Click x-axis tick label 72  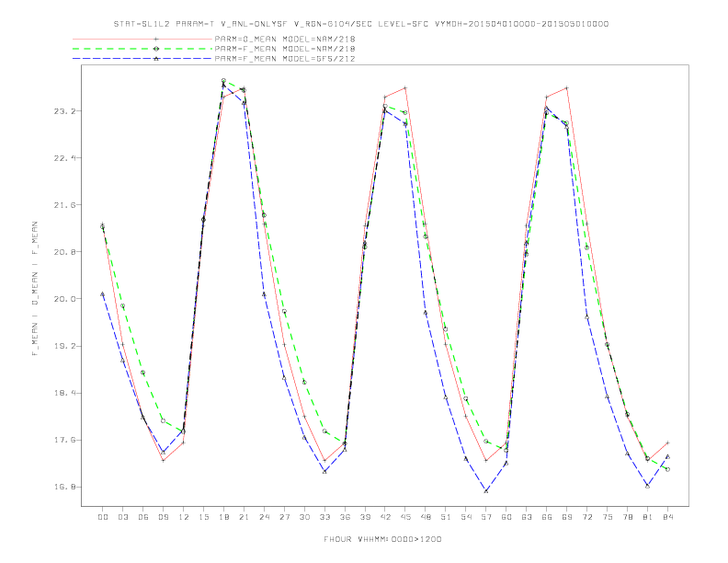(x=587, y=517)
